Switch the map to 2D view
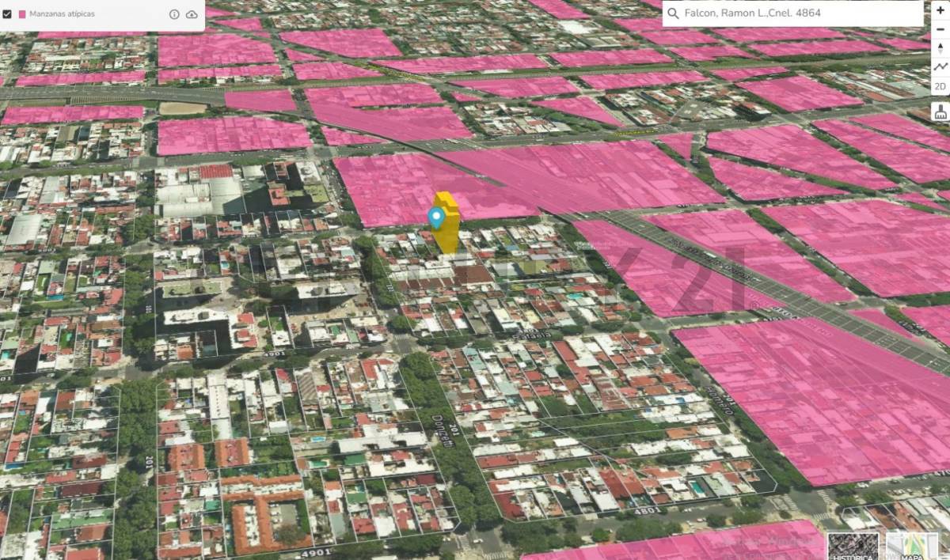 point(940,86)
